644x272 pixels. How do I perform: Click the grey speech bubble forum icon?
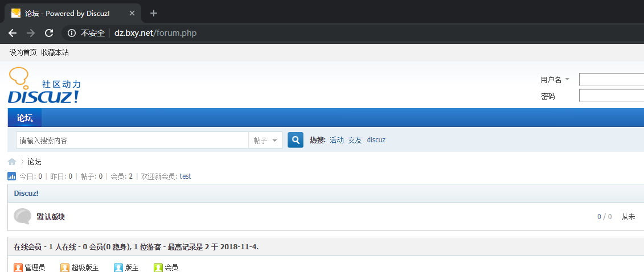23,216
